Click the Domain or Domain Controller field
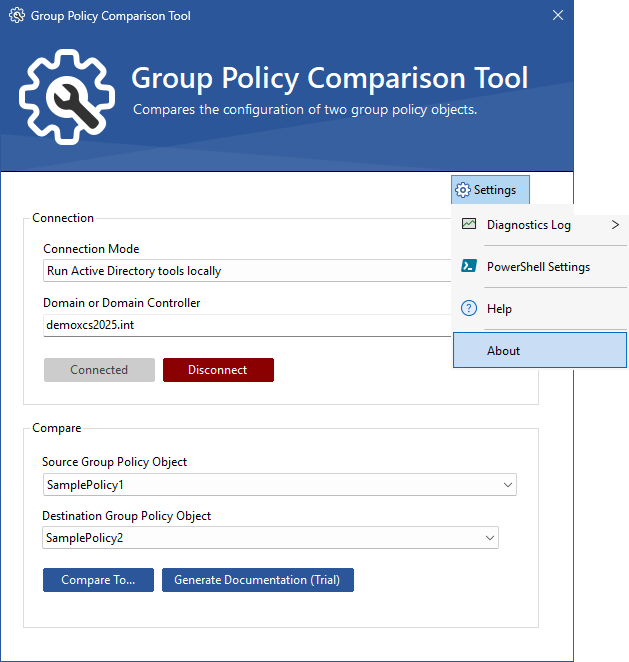The image size is (629, 662). [245, 325]
